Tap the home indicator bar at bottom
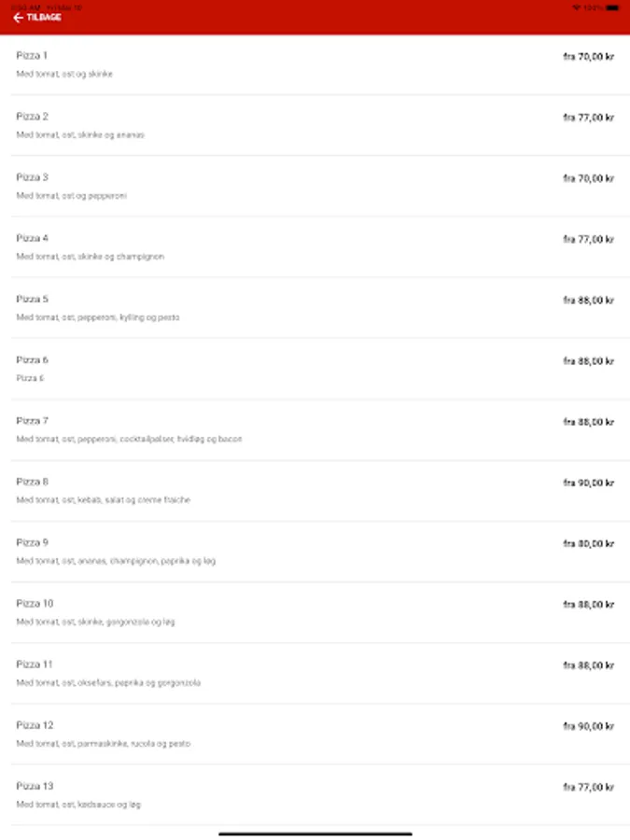This screenshot has height=840, width=630. [x=315, y=833]
